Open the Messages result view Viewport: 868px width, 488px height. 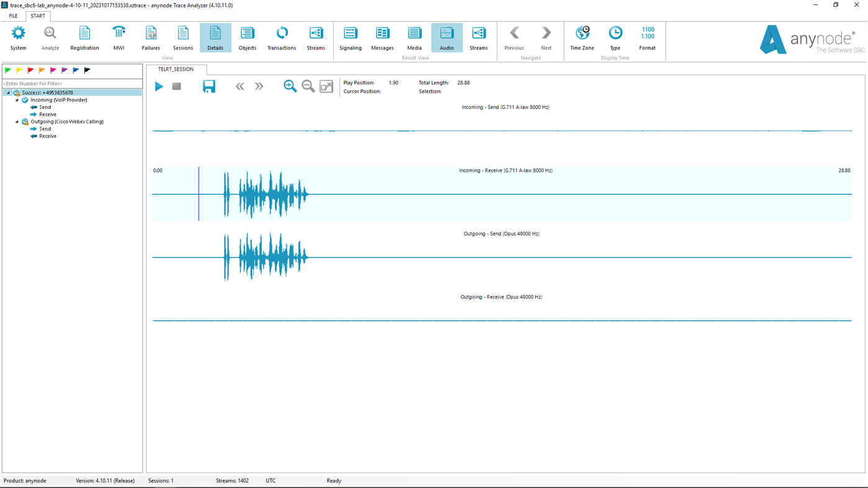coord(382,37)
